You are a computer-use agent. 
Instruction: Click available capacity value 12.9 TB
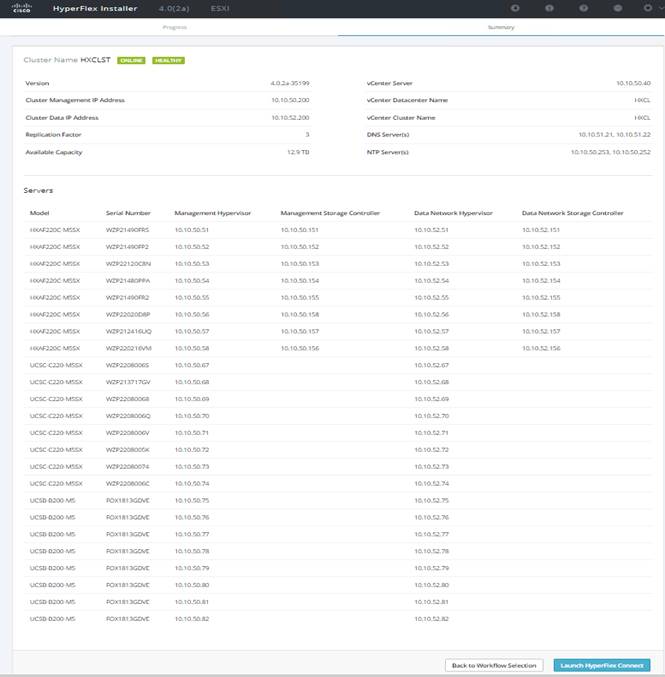tap(298, 152)
